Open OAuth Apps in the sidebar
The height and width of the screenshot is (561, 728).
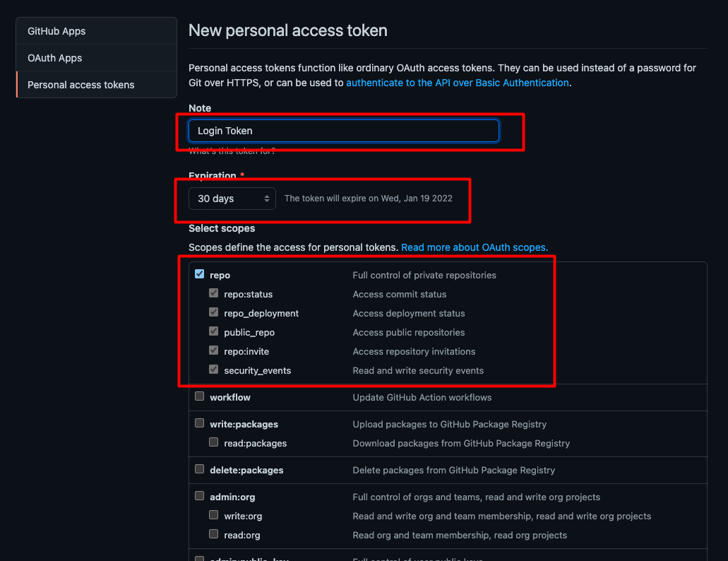tap(96, 58)
